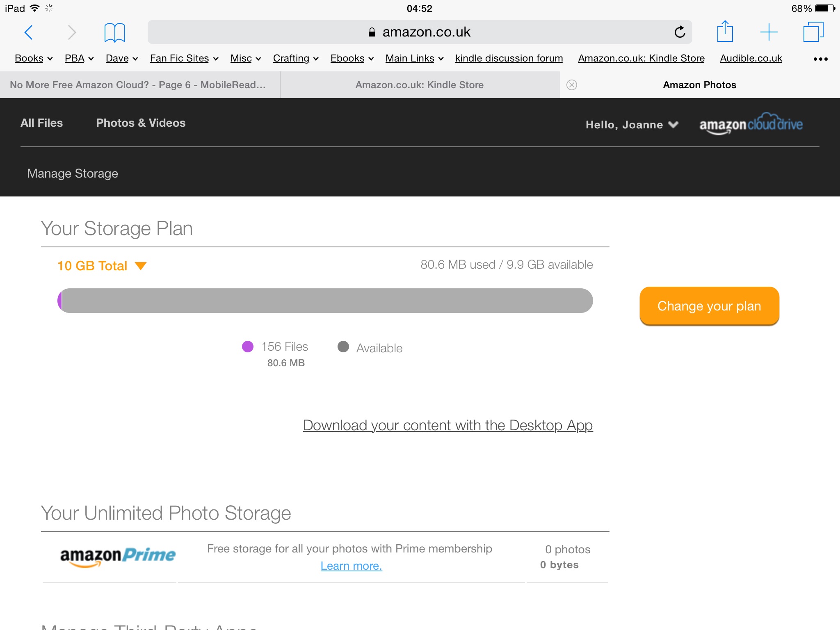Go back using Safari back arrow
Viewport: 840px width, 630px height.
point(29,32)
